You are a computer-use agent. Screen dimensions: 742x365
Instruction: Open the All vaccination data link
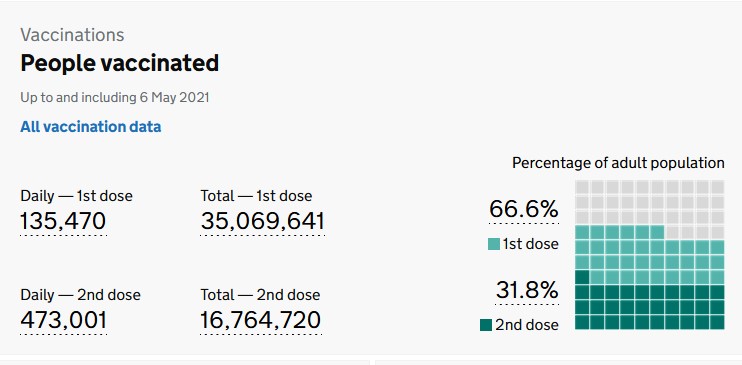[91, 127]
